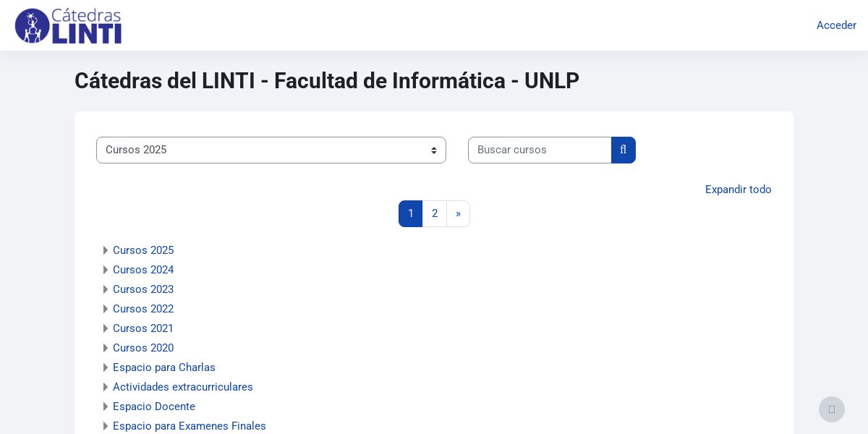Viewport: 868px width, 434px height.
Task: Focus the Buscar cursos search field
Action: (540, 150)
